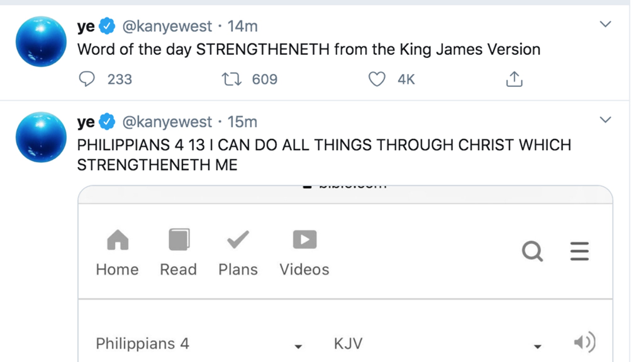Go to the Videos tab
The height and width of the screenshot is (362, 644).
[304, 253]
